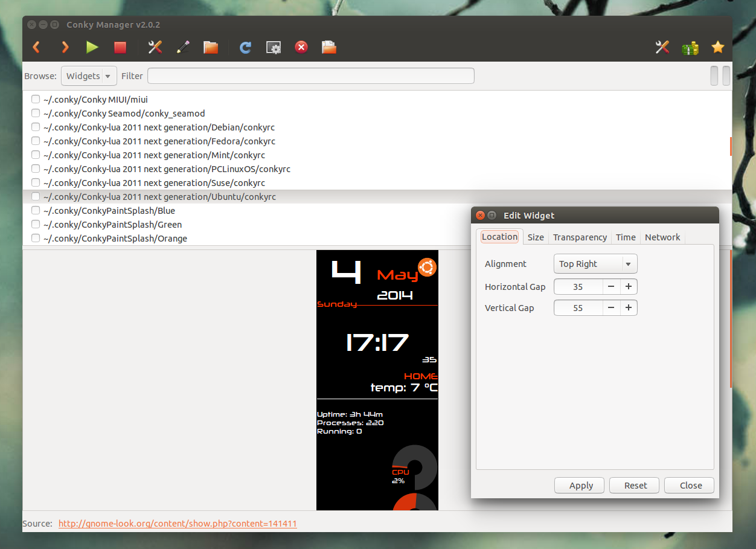This screenshot has height=549, width=756.
Task: Decrease Vertical Gap with minus button
Action: (611, 307)
